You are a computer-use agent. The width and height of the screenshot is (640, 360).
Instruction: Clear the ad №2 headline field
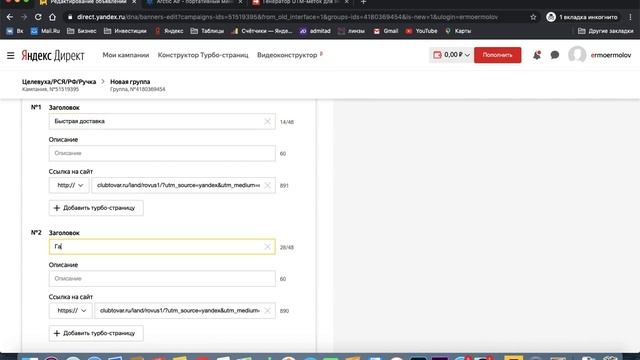pyautogui.click(x=267, y=247)
